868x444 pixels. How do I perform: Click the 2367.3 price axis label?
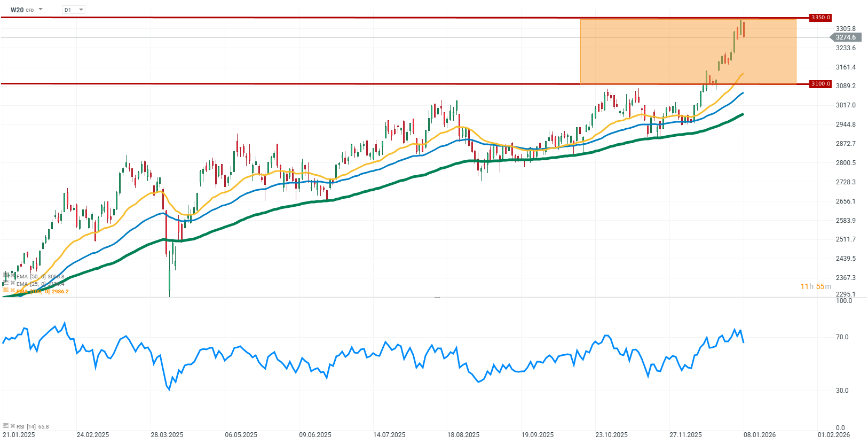click(846, 278)
